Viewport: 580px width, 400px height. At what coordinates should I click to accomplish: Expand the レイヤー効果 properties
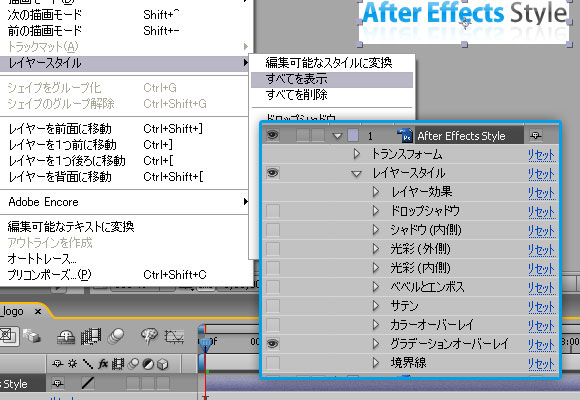tap(376, 192)
